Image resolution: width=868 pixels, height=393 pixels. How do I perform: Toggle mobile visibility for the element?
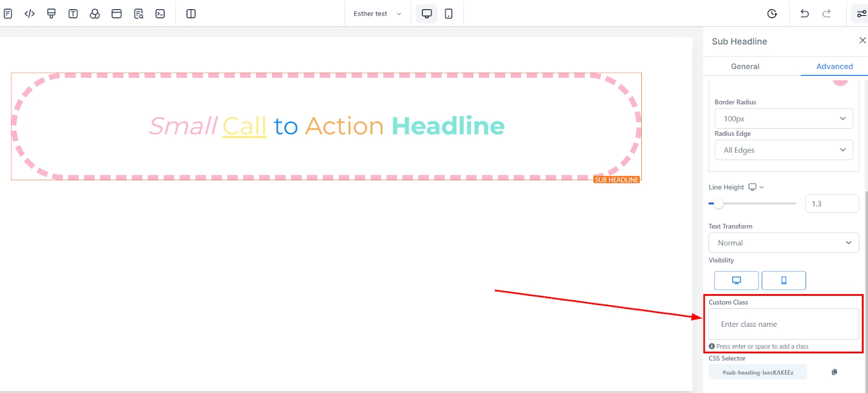tap(783, 281)
